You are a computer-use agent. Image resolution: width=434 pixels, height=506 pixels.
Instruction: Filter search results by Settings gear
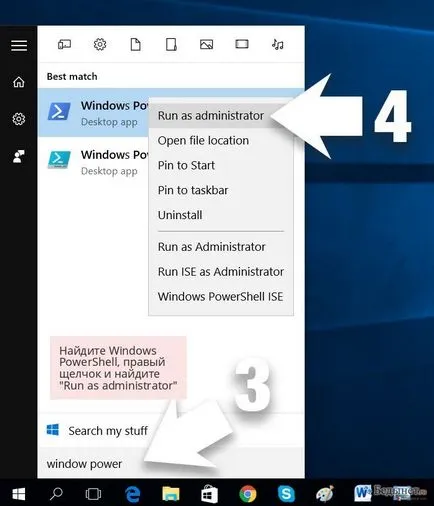[x=100, y=44]
